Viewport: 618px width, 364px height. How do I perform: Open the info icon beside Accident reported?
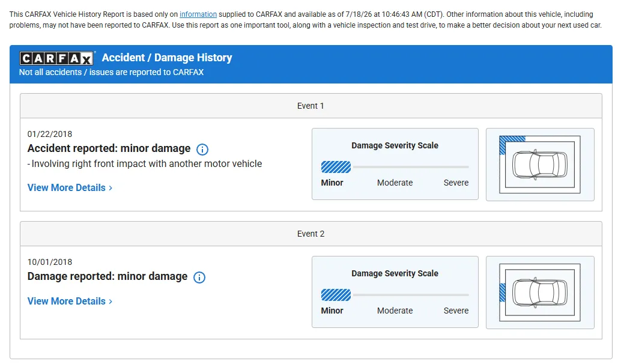click(202, 150)
